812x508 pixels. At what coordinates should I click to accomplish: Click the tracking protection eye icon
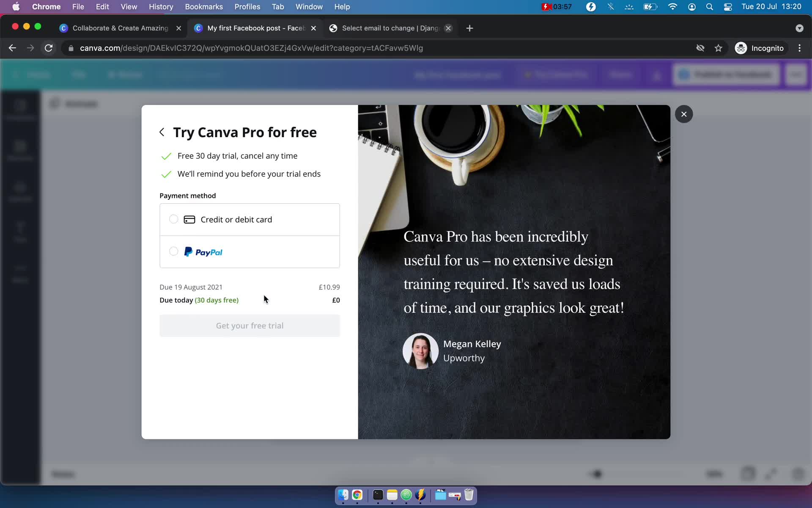click(700, 48)
